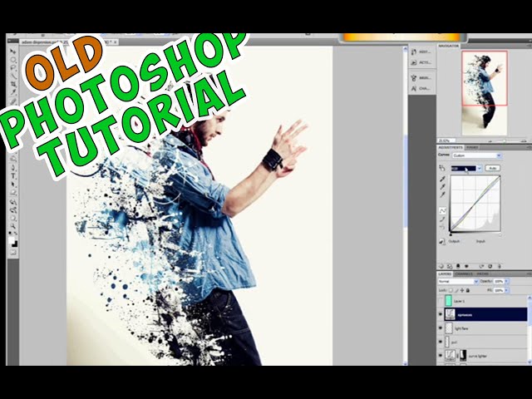Toggle the lock transparent pixels option
The width and height of the screenshot is (532, 399).
click(451, 290)
